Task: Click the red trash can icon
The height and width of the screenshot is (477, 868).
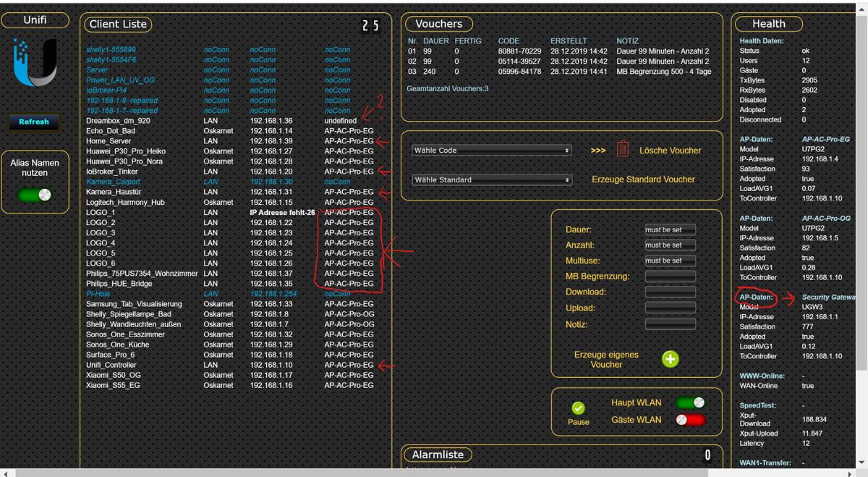Action: pos(623,150)
